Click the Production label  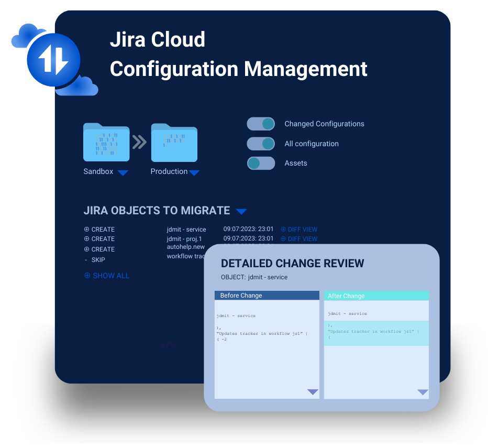[x=169, y=171]
